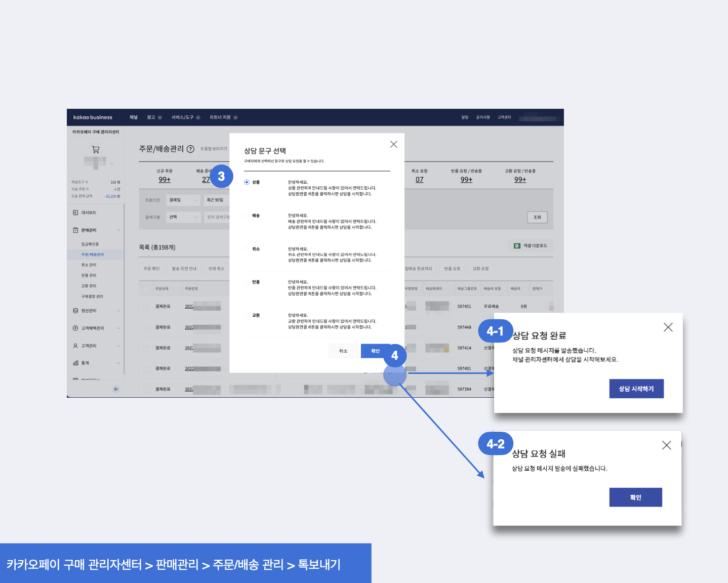This screenshot has height=583, width=728.
Task: Click the 판매관리 clipboard icon
Action: (x=75, y=230)
